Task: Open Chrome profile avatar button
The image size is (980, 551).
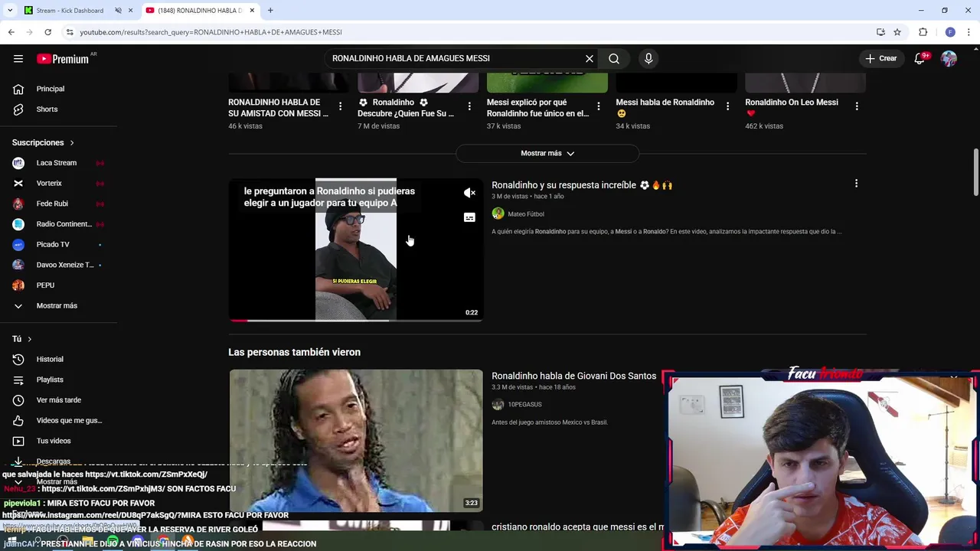Action: 950,32
